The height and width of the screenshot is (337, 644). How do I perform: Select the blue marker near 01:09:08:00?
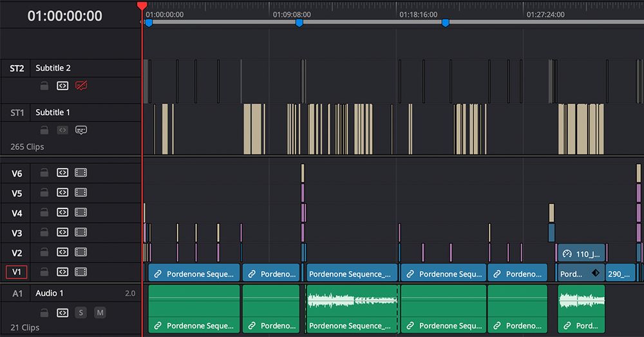tap(299, 23)
